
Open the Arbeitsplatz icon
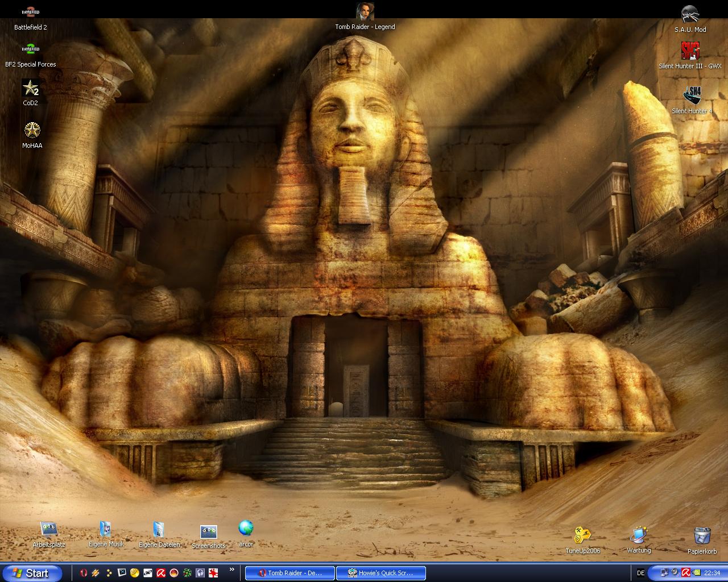point(49,530)
